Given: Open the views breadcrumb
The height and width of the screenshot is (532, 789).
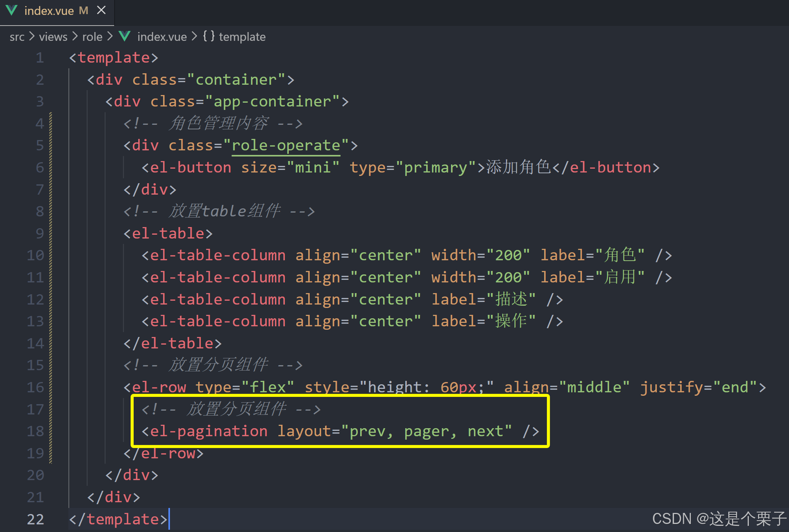Looking at the screenshot, I should 53,37.
